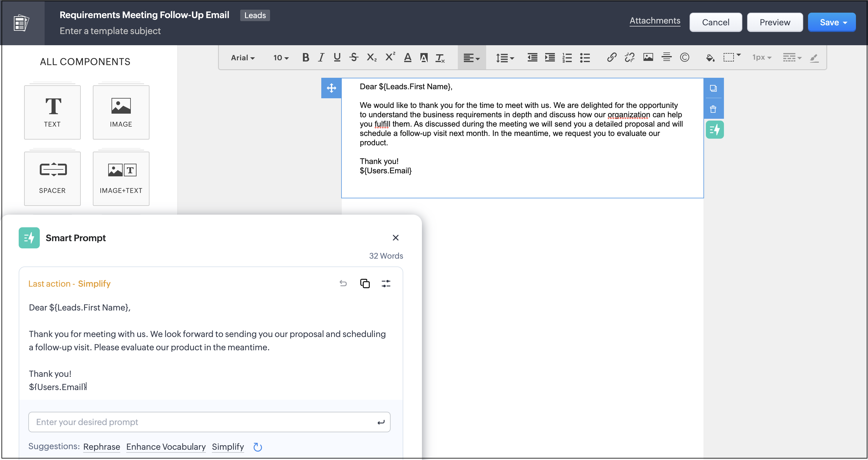Toggle italic text formatting
Image resolution: width=868 pixels, height=460 pixels.
(321, 58)
